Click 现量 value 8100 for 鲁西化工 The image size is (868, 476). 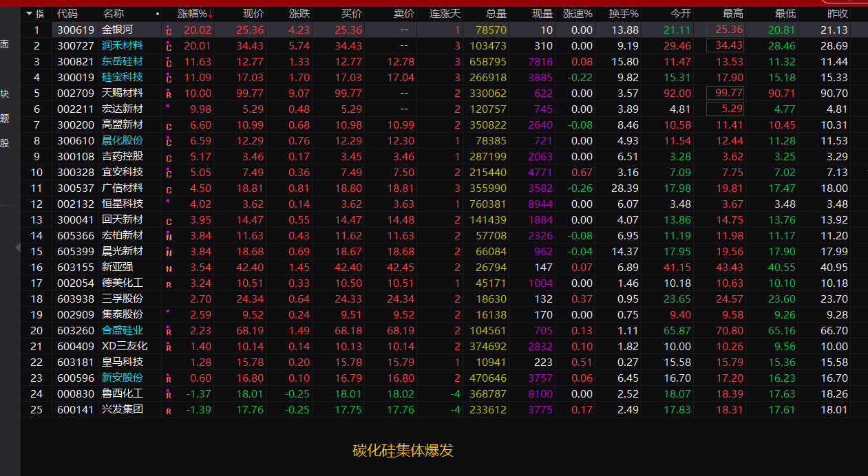click(540, 393)
